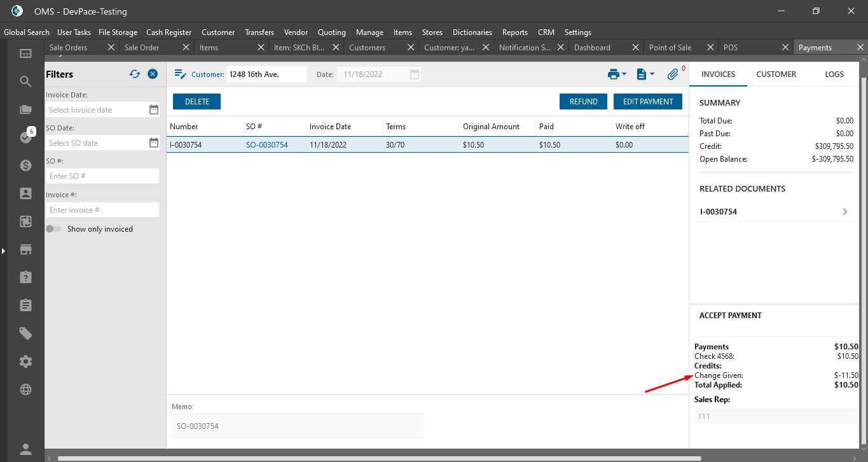Click the vertical scrollbar on the right edge

863,261
